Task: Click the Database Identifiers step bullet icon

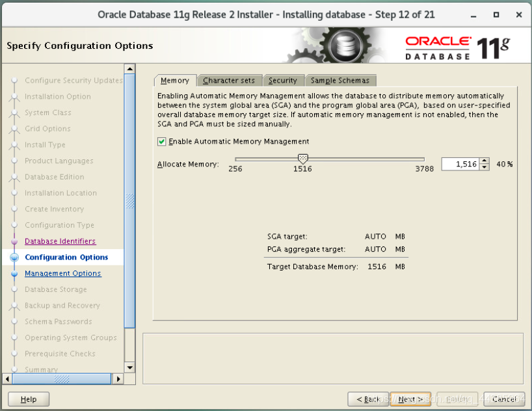Action: pos(14,241)
